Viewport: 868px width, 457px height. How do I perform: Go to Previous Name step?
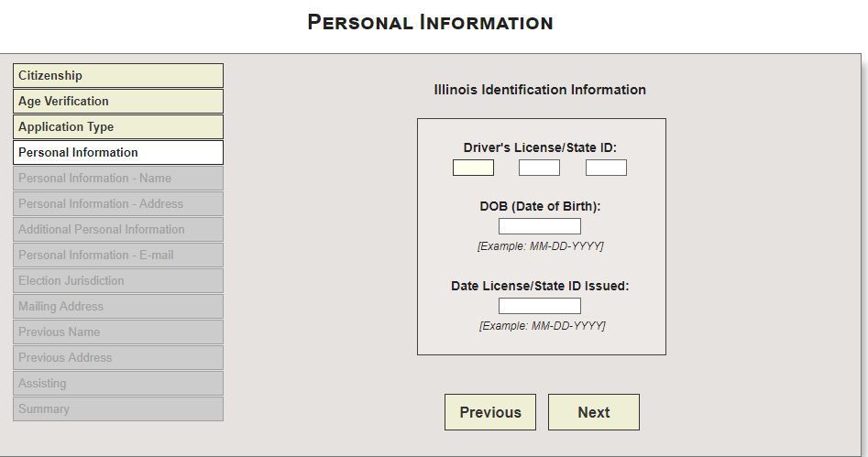pos(117,332)
